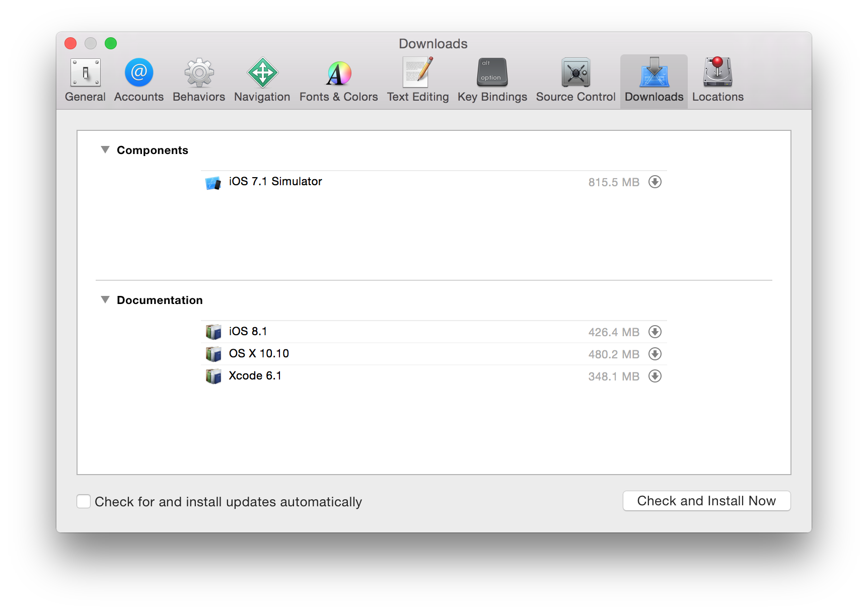Select the OS X 10.10 row text
The height and width of the screenshot is (613, 868).
(x=259, y=353)
